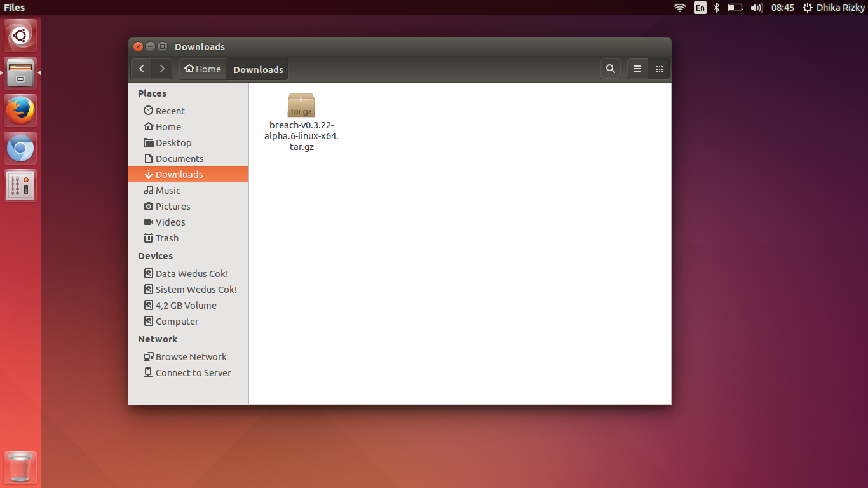The height and width of the screenshot is (488, 868).
Task: Minimize the Downloads window
Action: tap(150, 46)
